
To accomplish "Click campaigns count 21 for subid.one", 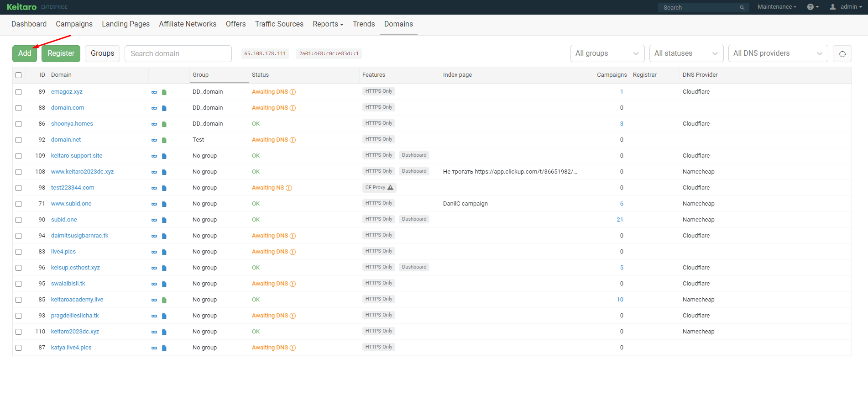I will click(x=620, y=220).
